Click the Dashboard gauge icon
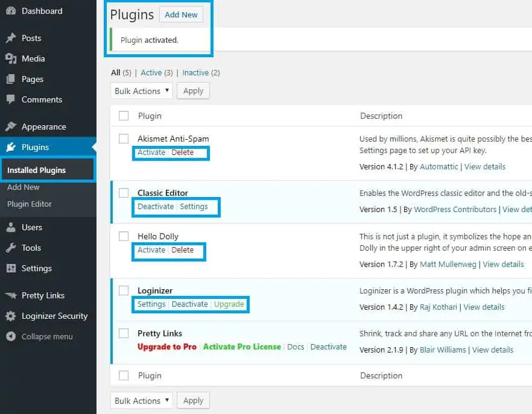The height and width of the screenshot is (414, 532). pyautogui.click(x=11, y=11)
